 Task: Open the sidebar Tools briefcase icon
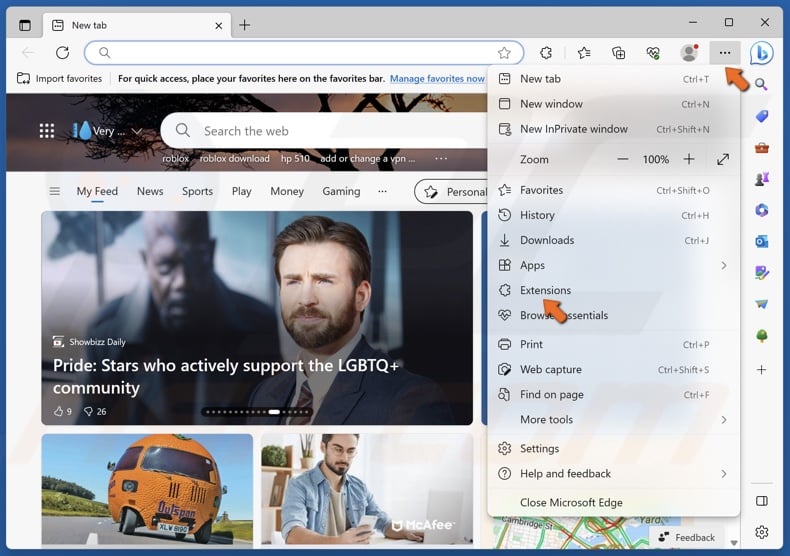click(761, 148)
